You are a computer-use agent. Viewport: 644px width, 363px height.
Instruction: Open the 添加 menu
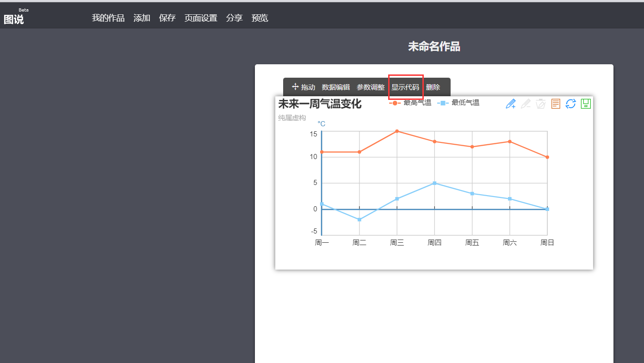click(142, 18)
